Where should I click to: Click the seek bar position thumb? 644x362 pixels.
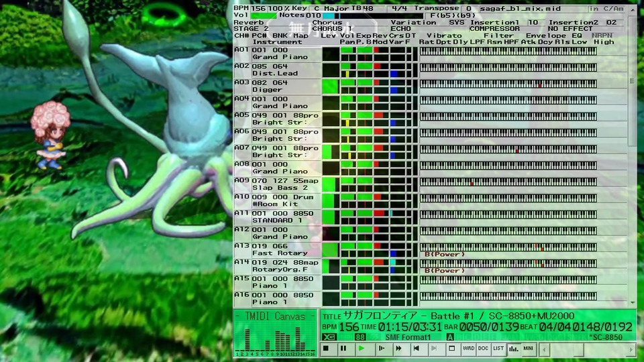[x=579, y=350]
